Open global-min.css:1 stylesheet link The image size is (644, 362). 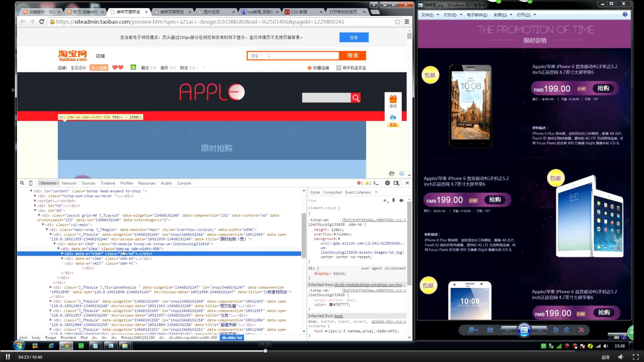click(388, 321)
